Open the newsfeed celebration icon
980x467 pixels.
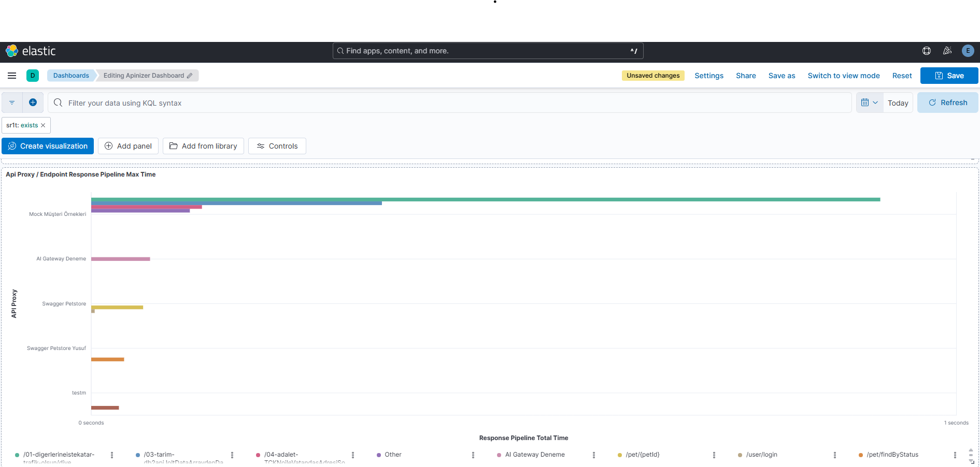(947, 51)
